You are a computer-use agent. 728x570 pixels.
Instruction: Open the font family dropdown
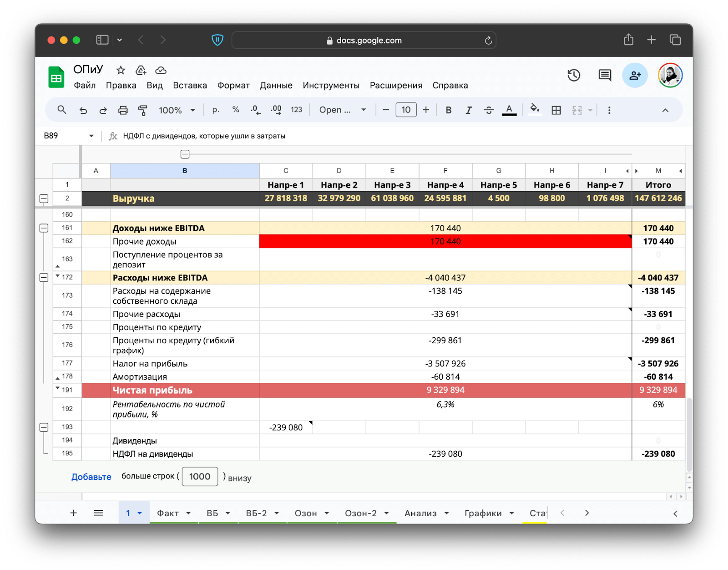click(x=343, y=110)
